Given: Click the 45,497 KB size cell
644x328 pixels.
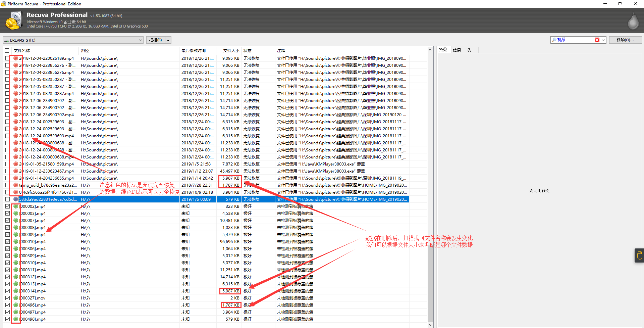Looking at the screenshot, I should [230, 171].
